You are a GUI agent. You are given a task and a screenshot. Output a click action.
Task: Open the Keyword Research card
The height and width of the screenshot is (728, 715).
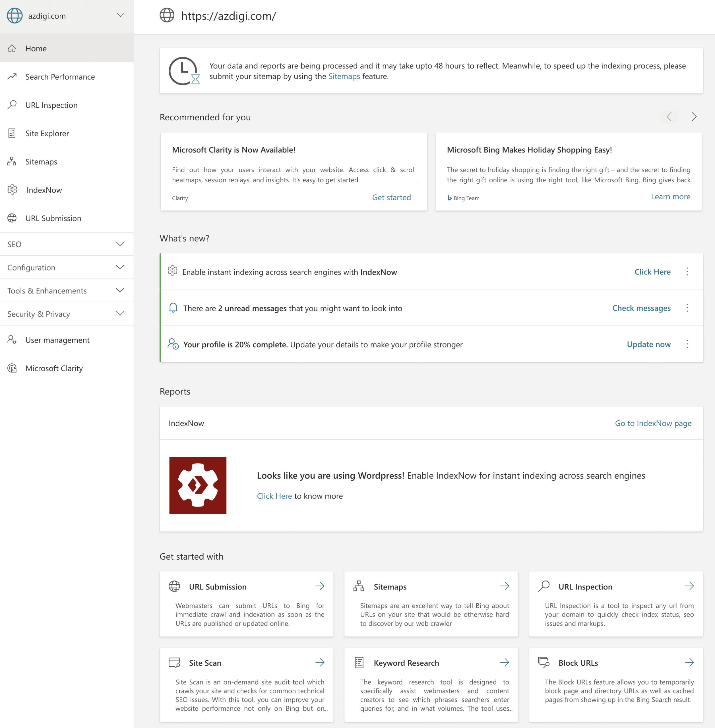[406, 663]
